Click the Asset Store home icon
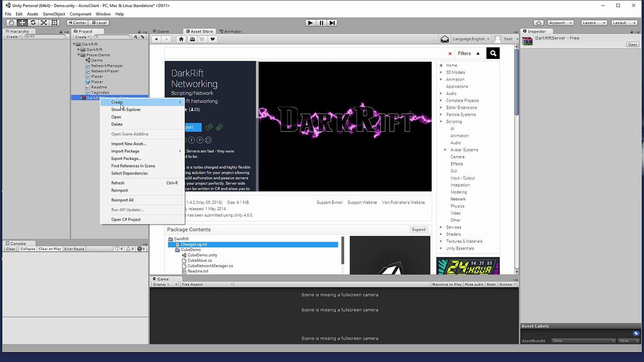 click(x=181, y=39)
